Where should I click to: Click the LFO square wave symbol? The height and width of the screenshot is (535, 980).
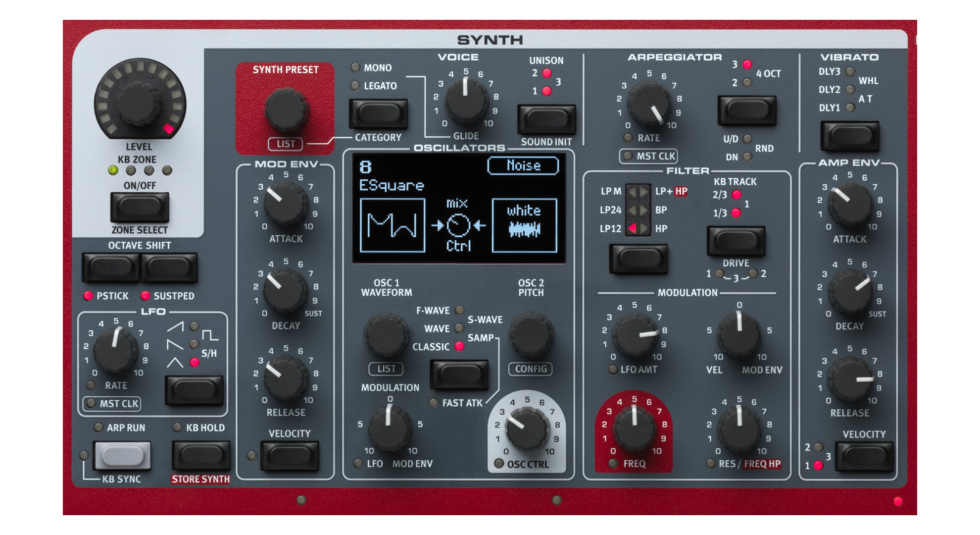(210, 335)
